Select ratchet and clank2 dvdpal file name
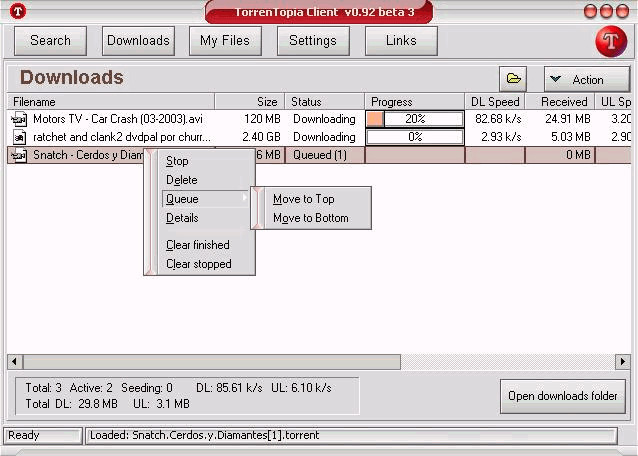 tap(122, 137)
